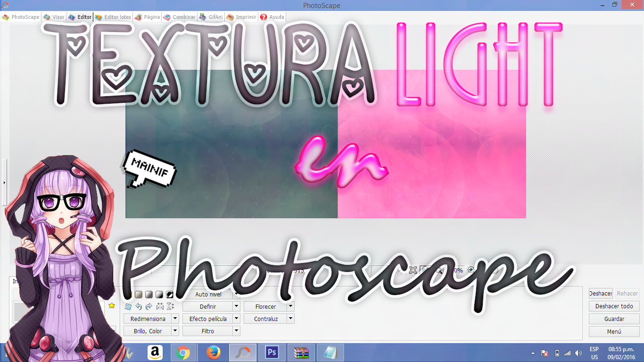Screen dimensions: 644x362
Task: Click the Brillo, Color button
Action: click(x=148, y=331)
